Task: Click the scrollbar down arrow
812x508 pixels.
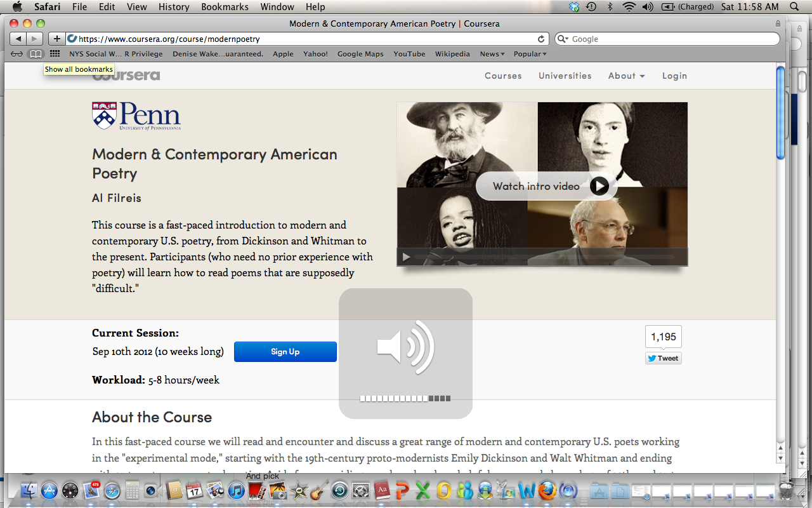Action: pos(780,458)
